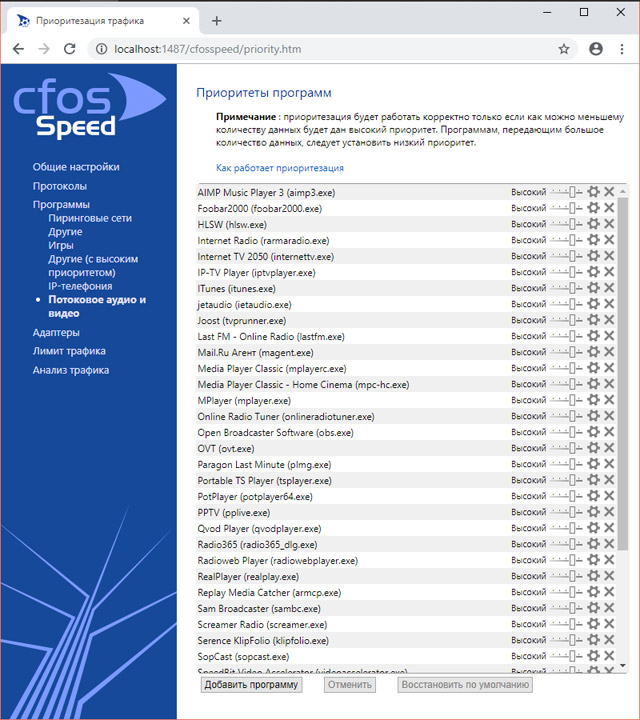Open gear settings for Open Broadcaster Software

click(x=593, y=432)
